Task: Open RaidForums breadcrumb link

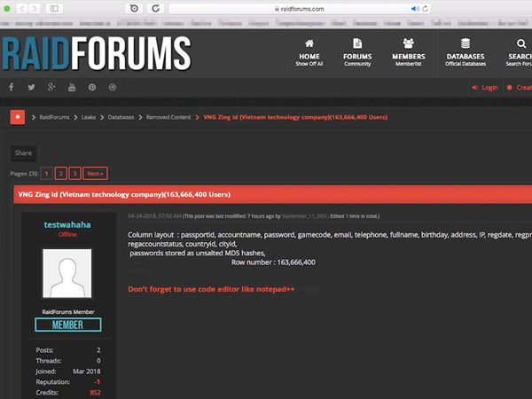Action: [54, 117]
